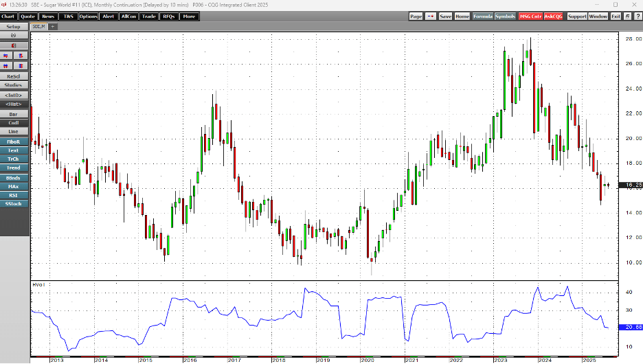
Task: Open the Quote view
Action: [x=28, y=16]
